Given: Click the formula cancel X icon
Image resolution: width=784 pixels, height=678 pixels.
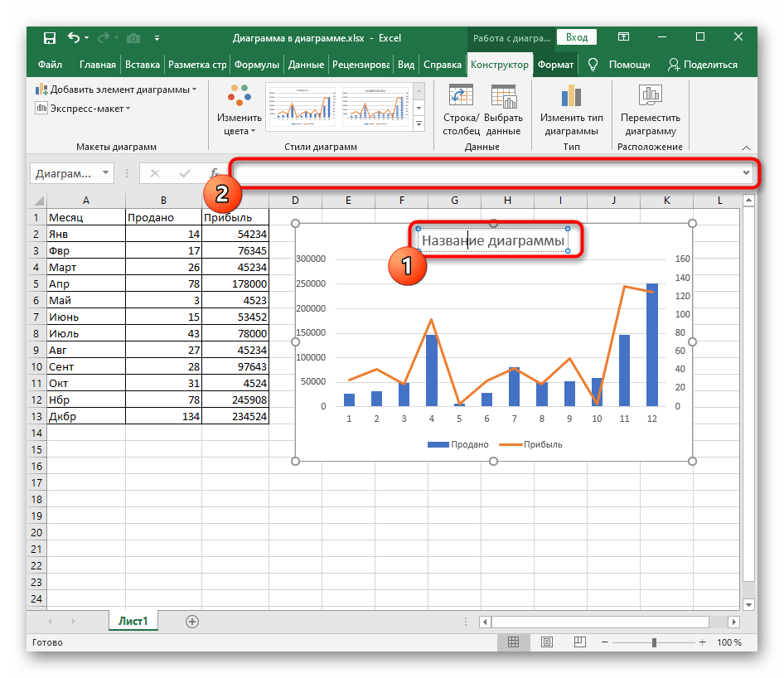Looking at the screenshot, I should pyautogui.click(x=154, y=173).
